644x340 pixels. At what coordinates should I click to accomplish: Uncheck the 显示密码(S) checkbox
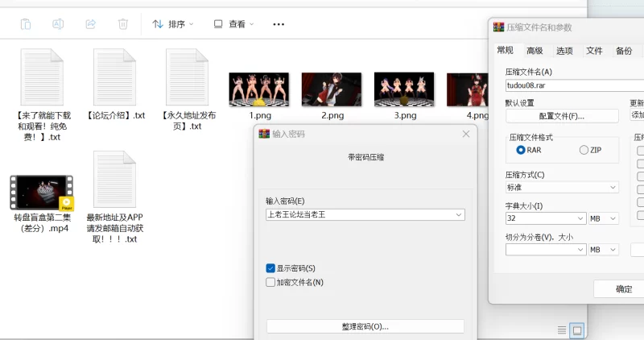pos(270,268)
